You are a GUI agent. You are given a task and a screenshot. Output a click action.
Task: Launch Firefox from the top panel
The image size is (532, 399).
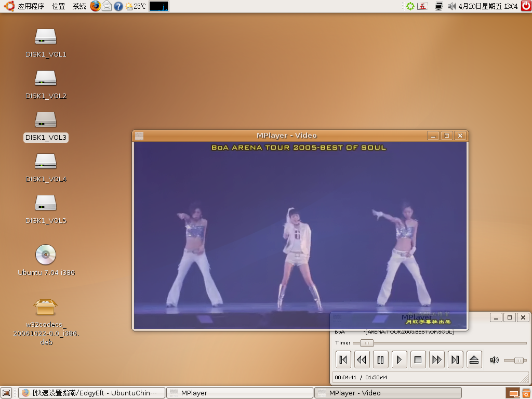click(x=96, y=6)
